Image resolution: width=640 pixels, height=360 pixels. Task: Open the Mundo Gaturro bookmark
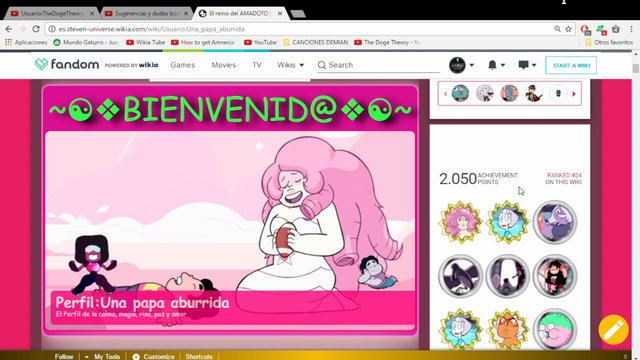86,42
